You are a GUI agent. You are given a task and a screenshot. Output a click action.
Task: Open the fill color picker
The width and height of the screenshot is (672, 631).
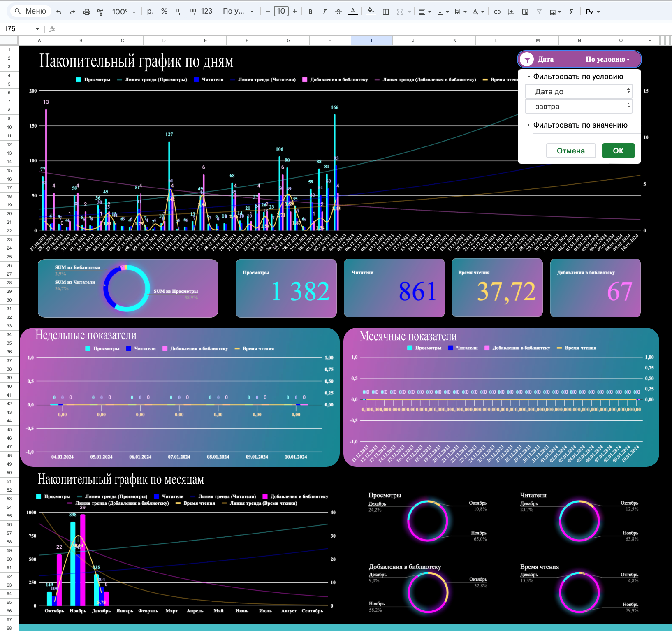(371, 12)
